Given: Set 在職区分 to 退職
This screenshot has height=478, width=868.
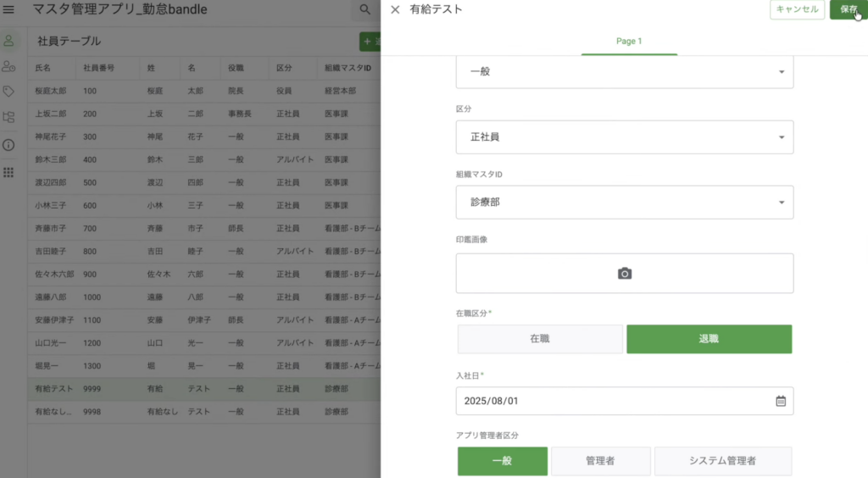Looking at the screenshot, I should pyautogui.click(x=709, y=339).
